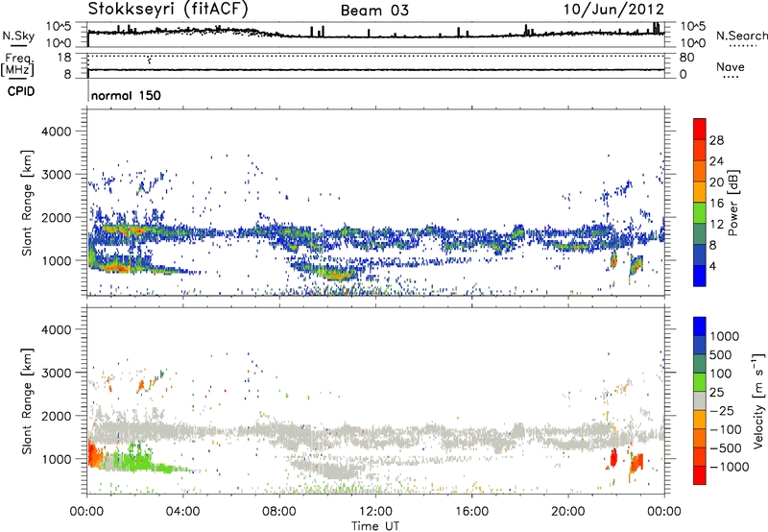Click the "4000" tick of the power panel
768x532 pixels.
pyautogui.click(x=56, y=132)
